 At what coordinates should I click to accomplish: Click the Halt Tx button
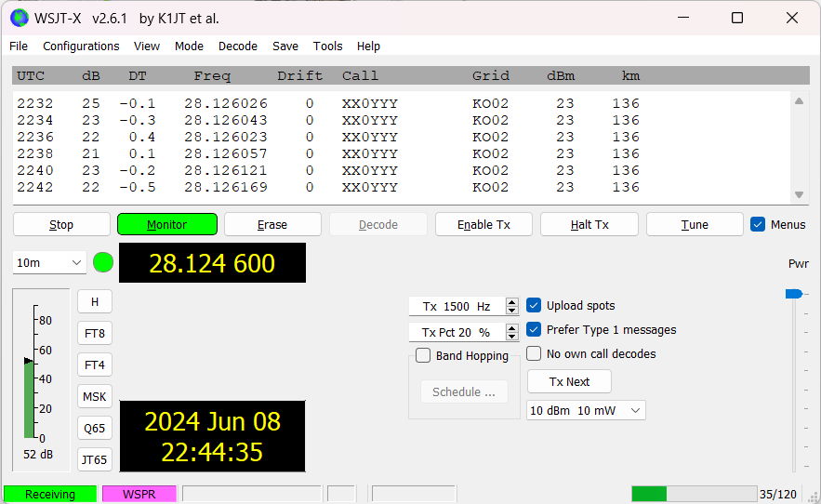(x=589, y=224)
